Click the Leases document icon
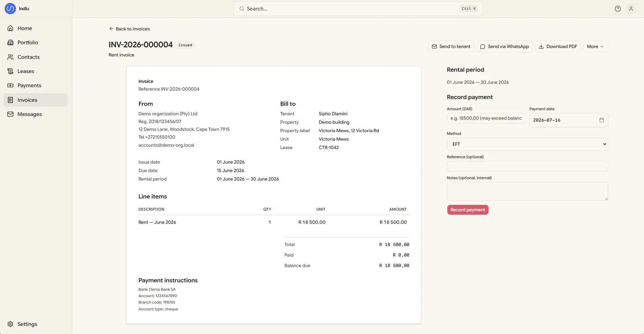 (x=10, y=71)
